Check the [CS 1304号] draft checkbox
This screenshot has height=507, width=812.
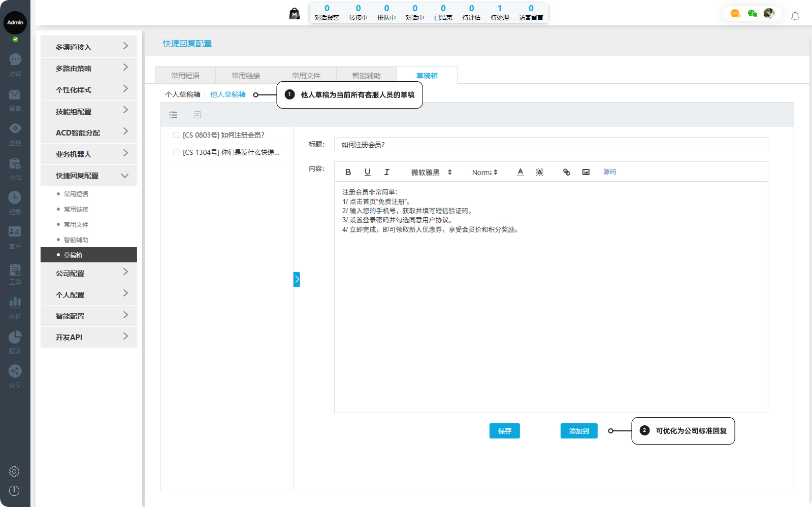176,152
